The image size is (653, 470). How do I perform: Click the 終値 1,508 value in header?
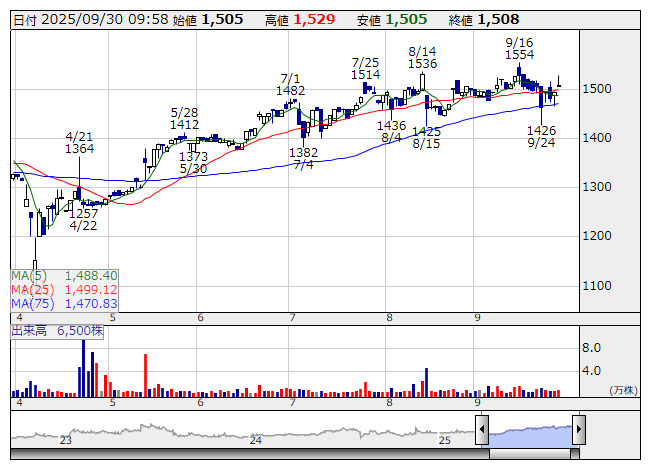497,19
